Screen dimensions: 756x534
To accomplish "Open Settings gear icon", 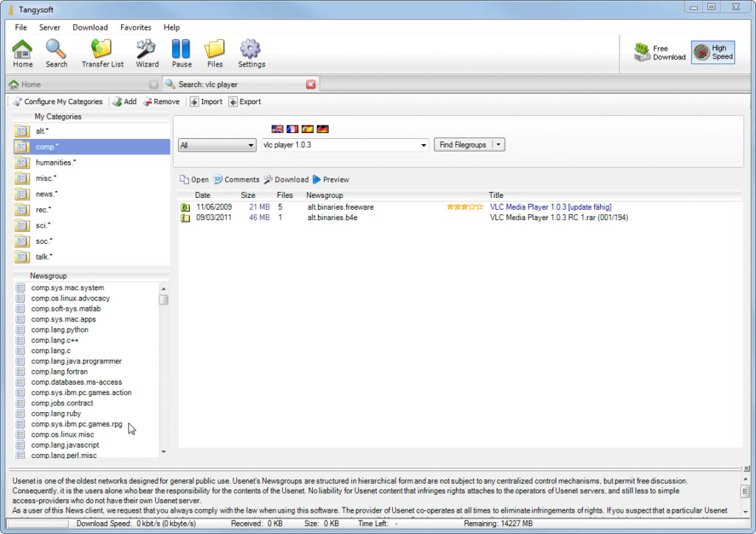I will click(x=251, y=53).
